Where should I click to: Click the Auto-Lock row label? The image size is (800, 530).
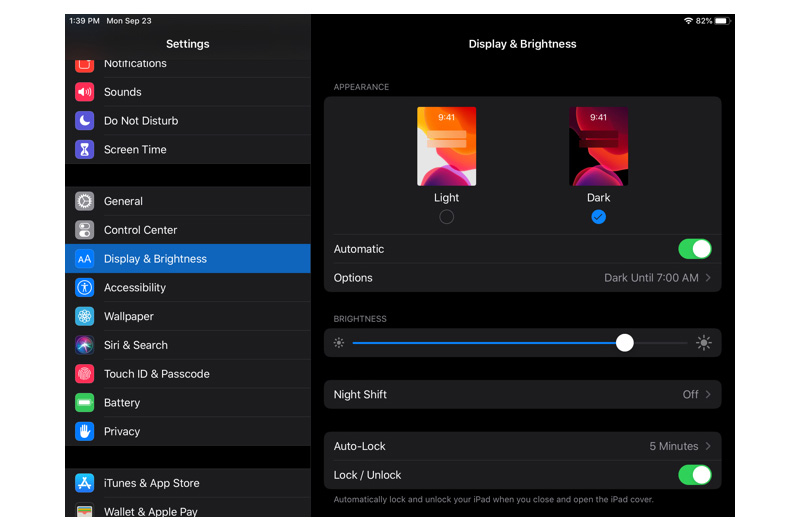(360, 446)
